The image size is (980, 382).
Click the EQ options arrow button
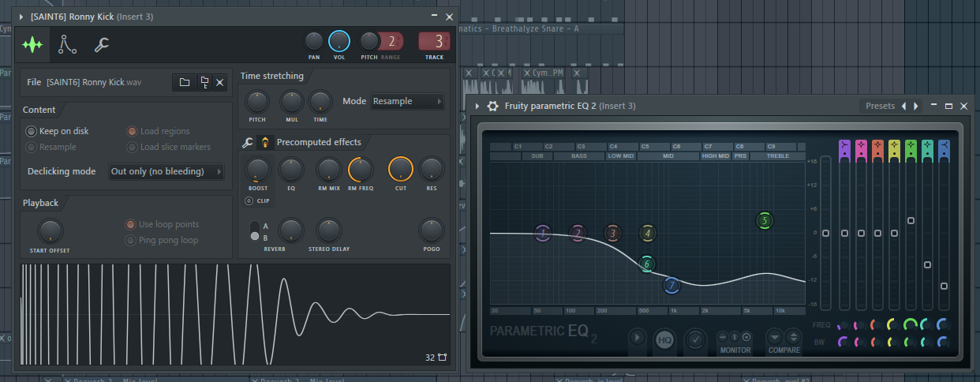point(638,339)
